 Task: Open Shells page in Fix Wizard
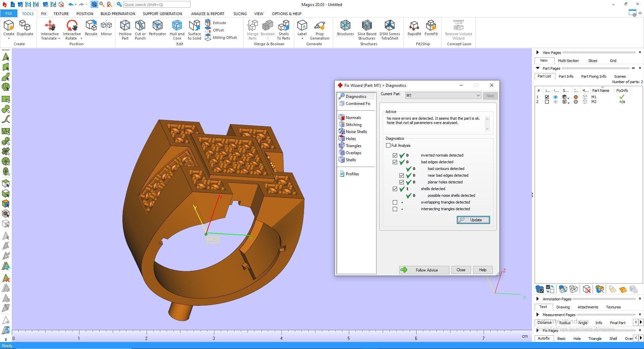tap(347, 160)
